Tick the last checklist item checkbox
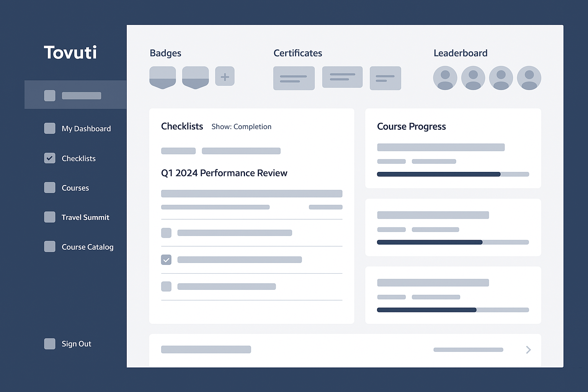The height and width of the screenshot is (392, 588). [x=166, y=286]
